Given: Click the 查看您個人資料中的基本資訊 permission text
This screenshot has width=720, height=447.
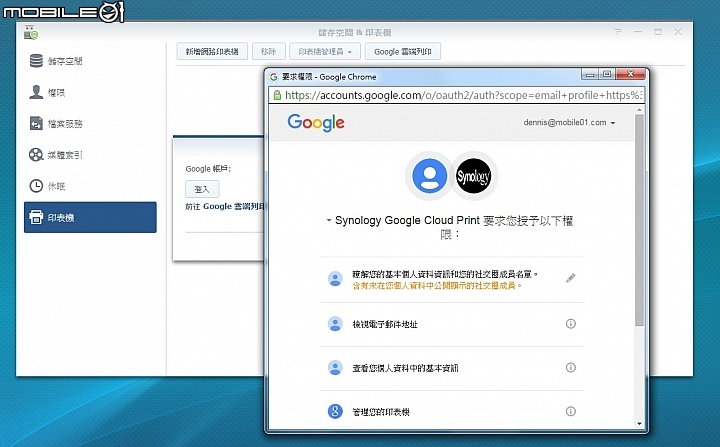Looking at the screenshot, I should [405, 368].
